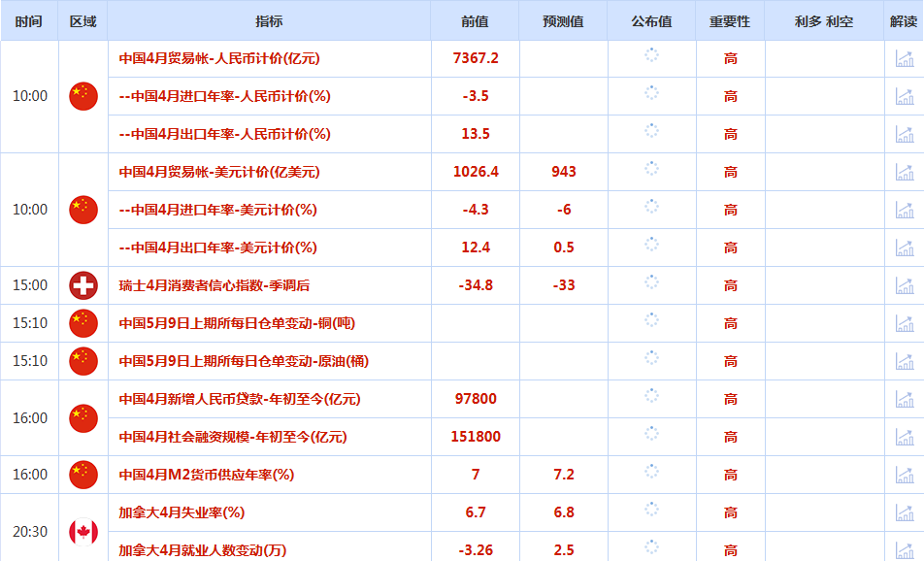This screenshot has width=924, height=561.
Task: Click the Canada flag icon
Action: [x=83, y=531]
